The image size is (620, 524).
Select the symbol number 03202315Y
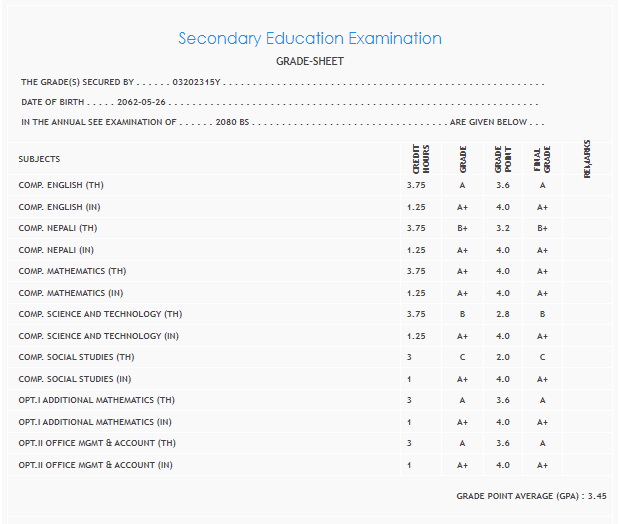[x=196, y=82]
